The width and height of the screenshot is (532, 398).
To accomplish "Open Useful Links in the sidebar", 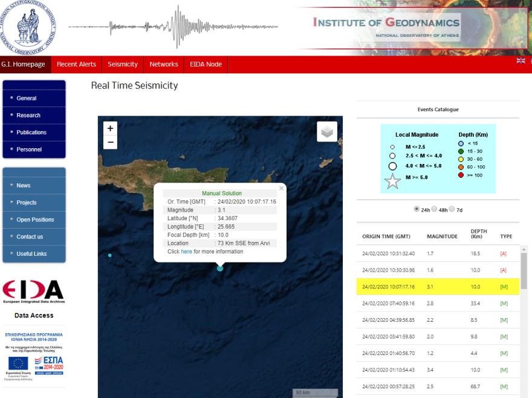I will pos(34,253).
